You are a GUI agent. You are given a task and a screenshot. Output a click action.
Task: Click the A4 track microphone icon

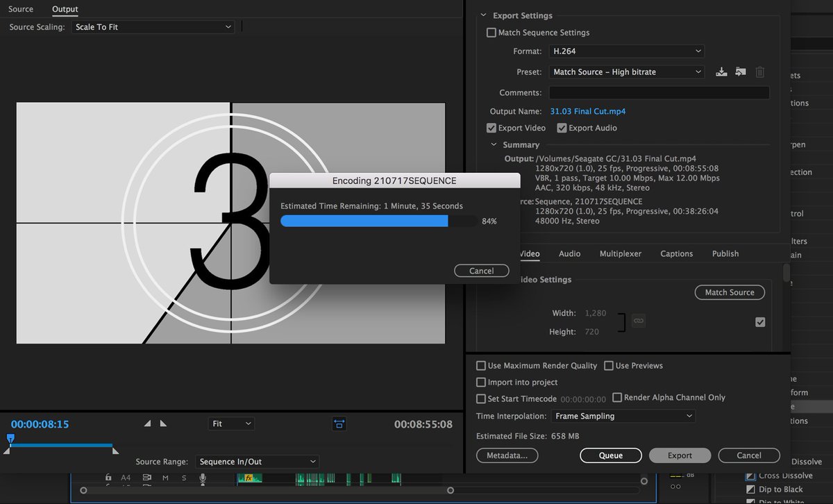[x=203, y=478]
